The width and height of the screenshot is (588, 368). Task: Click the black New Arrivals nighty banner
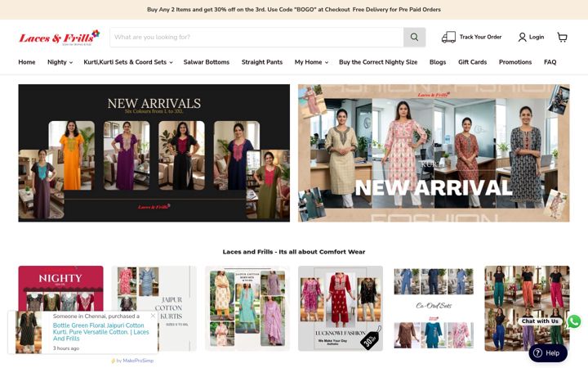[x=154, y=153]
